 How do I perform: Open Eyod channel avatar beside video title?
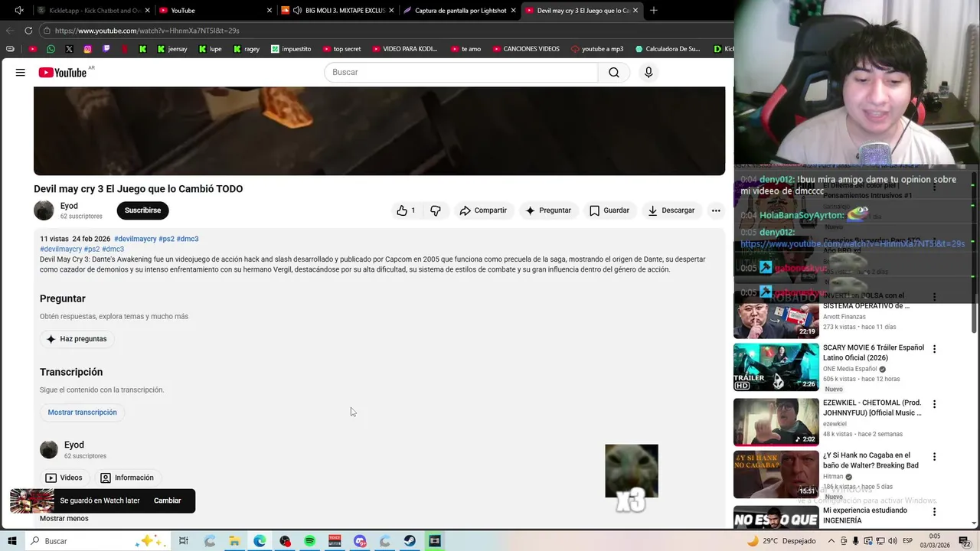point(44,210)
